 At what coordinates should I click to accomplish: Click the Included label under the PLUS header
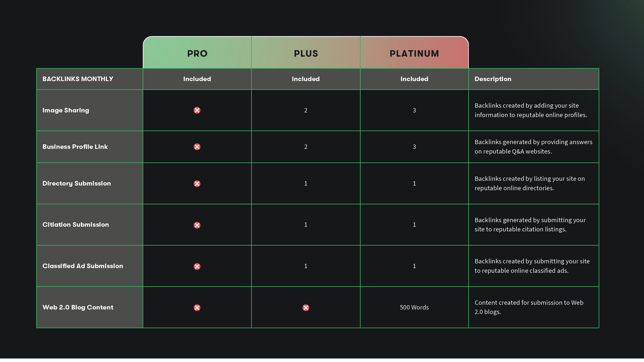coord(306,79)
